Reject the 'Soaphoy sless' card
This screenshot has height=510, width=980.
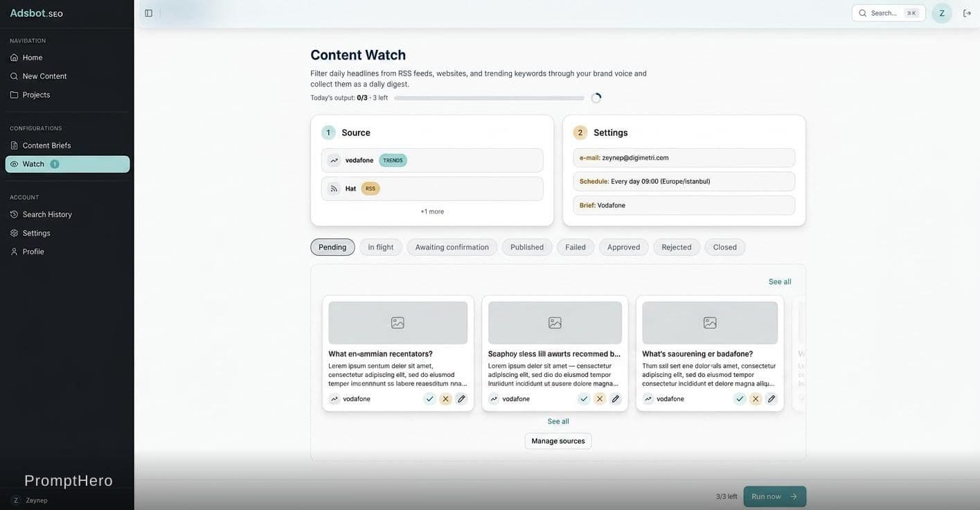click(x=600, y=399)
